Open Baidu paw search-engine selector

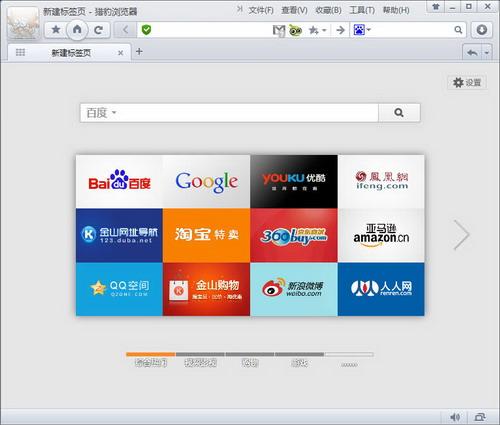[361, 30]
